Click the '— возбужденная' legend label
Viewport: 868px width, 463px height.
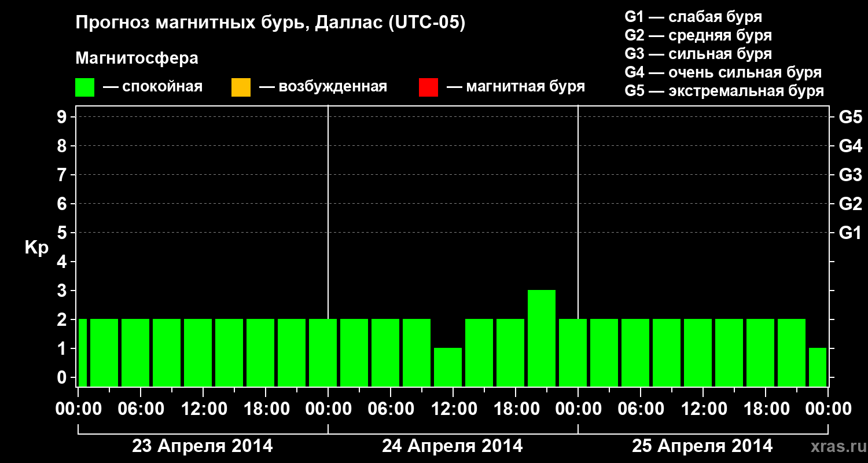[x=323, y=87]
